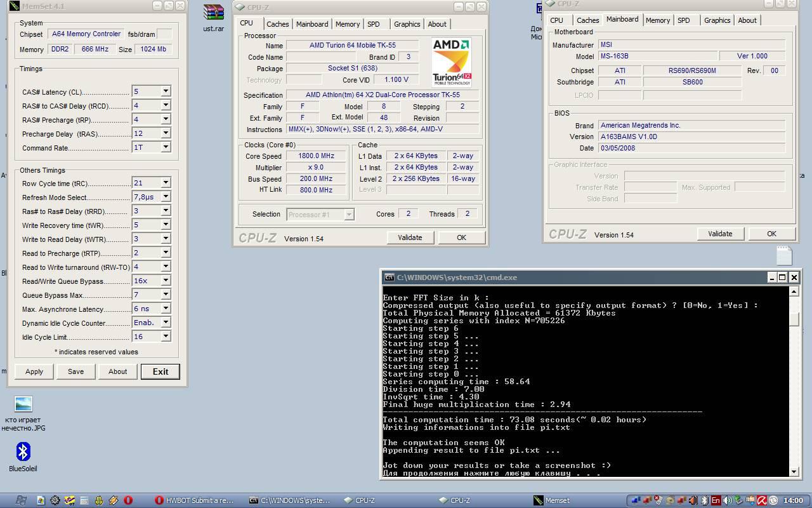Viewport: 812px width, 508px height.
Task: Click Validate in right Mainboard CPU-Z window
Action: click(720, 234)
